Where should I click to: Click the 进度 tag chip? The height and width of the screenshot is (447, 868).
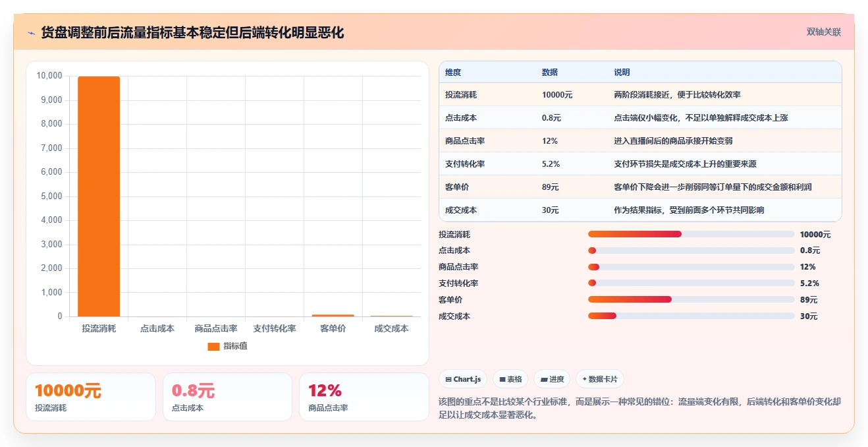click(552, 379)
